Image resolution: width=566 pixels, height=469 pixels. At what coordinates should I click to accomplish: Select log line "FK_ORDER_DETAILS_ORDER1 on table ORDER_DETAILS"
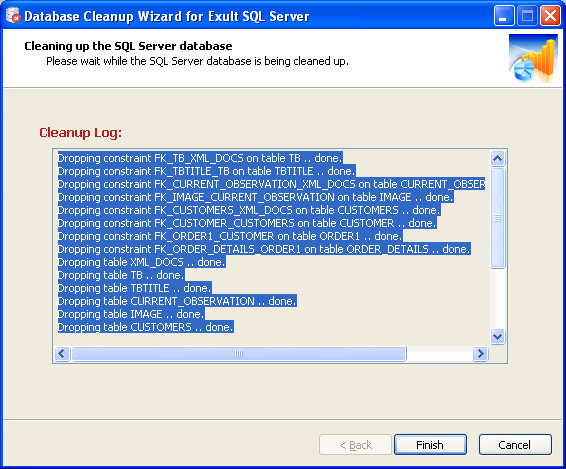point(264,249)
